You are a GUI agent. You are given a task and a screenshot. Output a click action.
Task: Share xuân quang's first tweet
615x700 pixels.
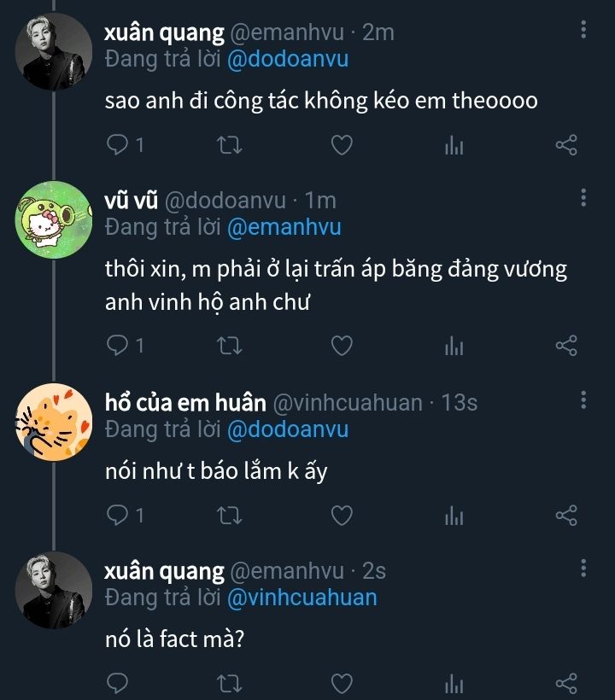point(566,146)
